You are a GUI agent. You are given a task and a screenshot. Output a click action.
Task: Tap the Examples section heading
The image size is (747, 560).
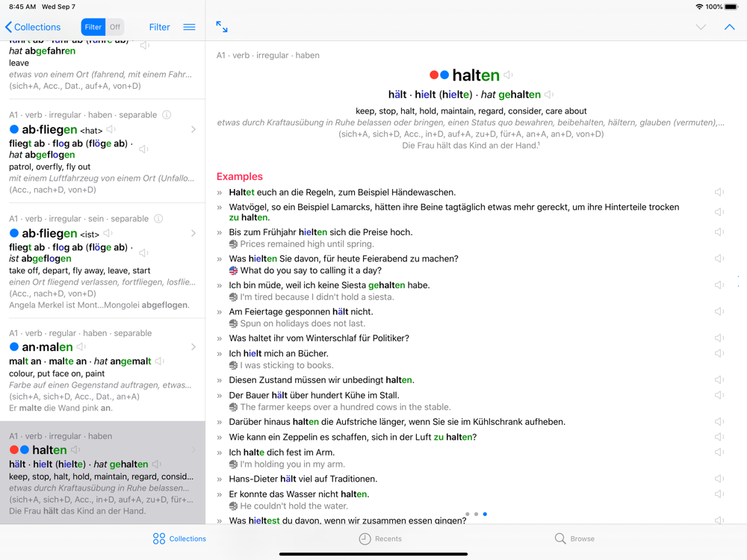(x=240, y=176)
